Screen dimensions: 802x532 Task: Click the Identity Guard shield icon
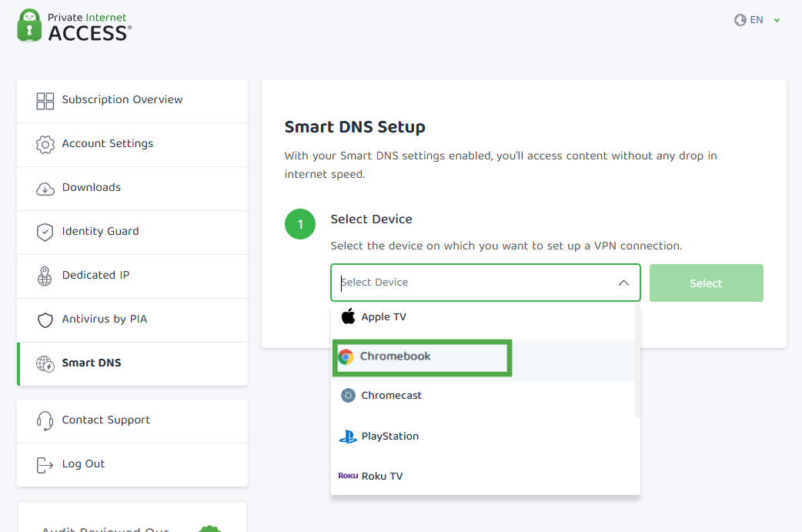point(45,233)
